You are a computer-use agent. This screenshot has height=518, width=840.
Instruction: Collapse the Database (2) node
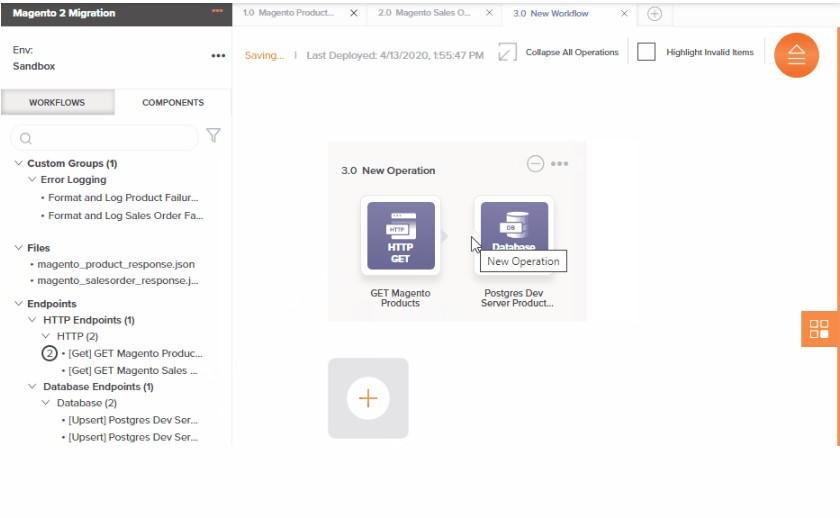[x=46, y=402]
